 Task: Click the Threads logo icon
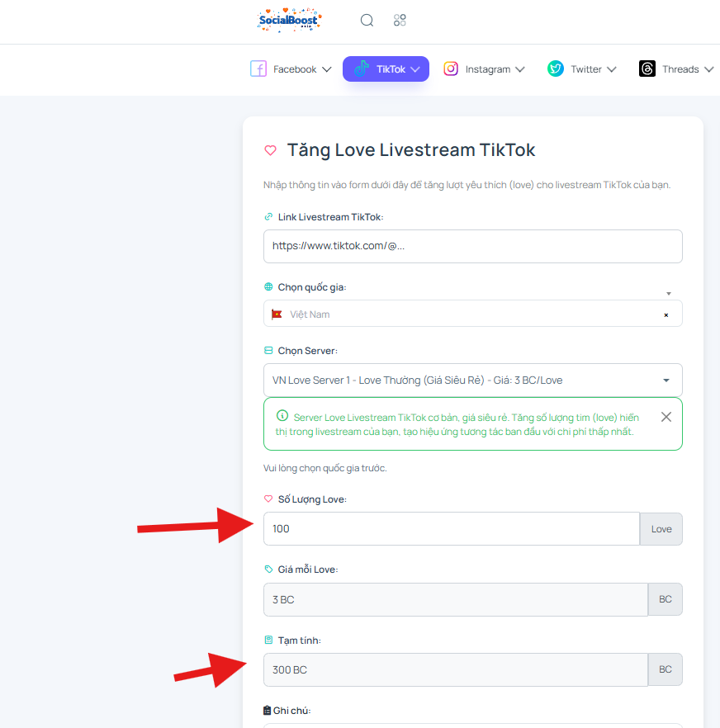(x=647, y=69)
